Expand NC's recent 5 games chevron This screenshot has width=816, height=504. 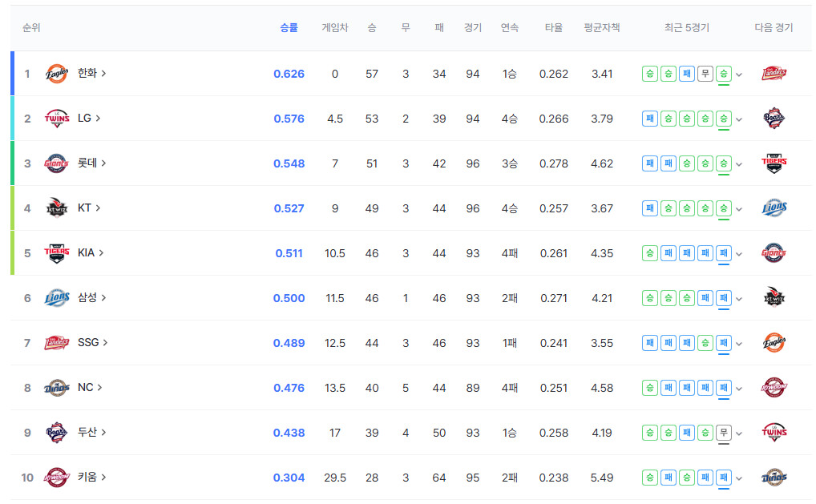(739, 389)
